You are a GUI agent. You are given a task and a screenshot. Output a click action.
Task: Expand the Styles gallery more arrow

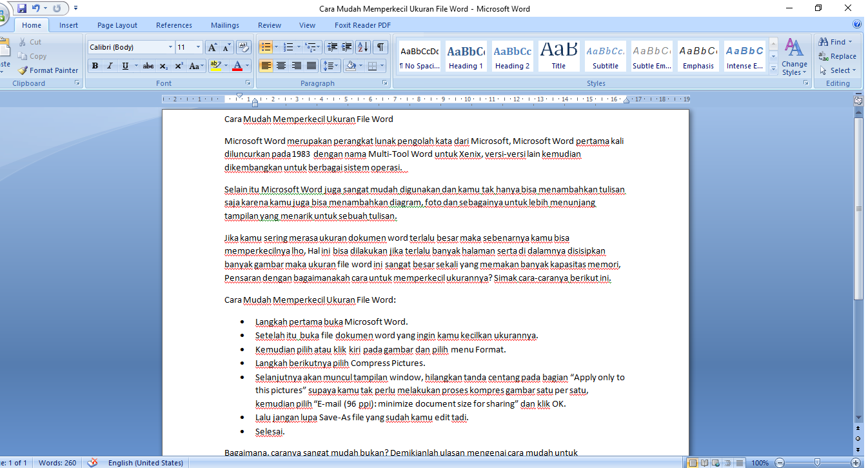[x=773, y=70]
